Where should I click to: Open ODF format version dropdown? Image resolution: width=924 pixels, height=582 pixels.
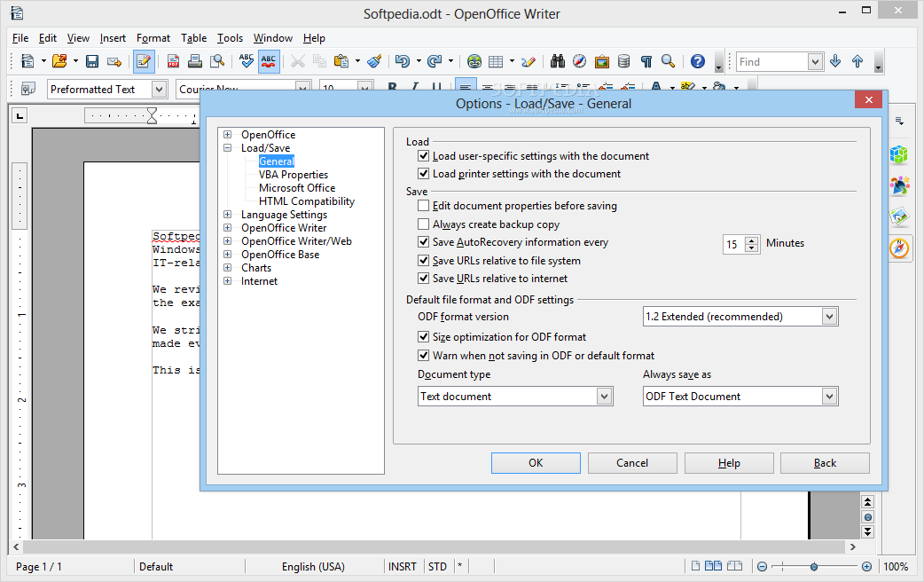[x=830, y=317]
